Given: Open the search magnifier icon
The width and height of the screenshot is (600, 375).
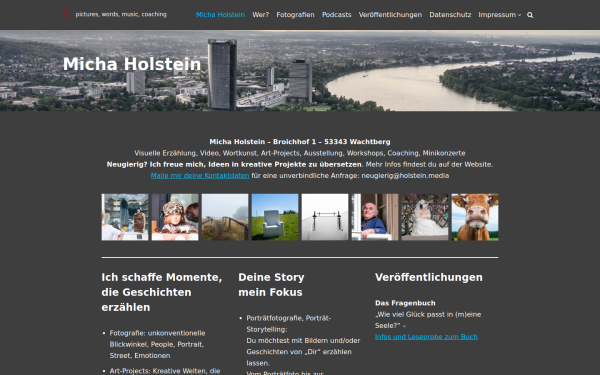Looking at the screenshot, I should [x=530, y=15].
